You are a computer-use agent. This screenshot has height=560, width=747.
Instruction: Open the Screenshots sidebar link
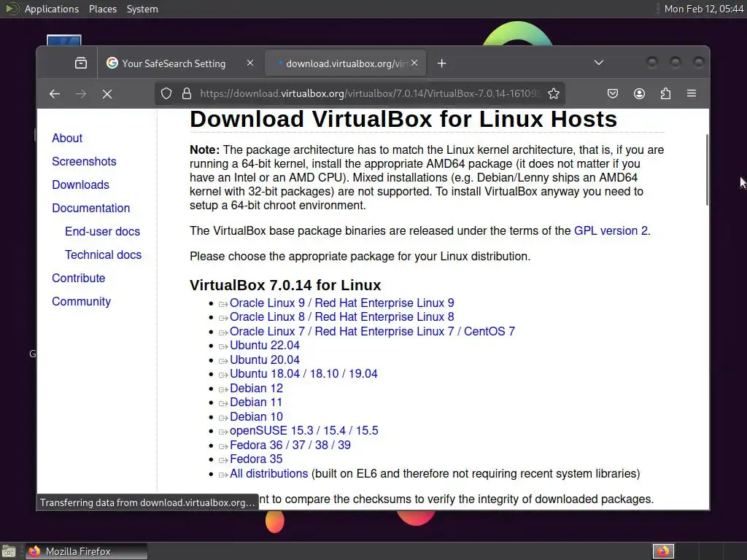[84, 161]
